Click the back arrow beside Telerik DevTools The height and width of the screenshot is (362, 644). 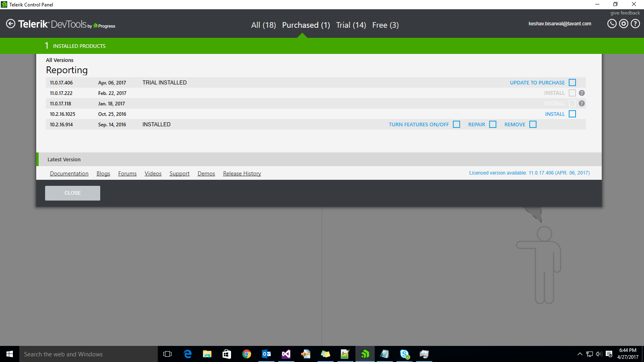[11, 24]
